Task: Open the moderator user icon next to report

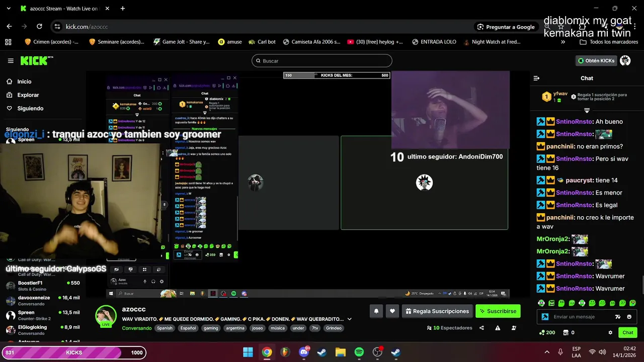Action: (x=514, y=328)
